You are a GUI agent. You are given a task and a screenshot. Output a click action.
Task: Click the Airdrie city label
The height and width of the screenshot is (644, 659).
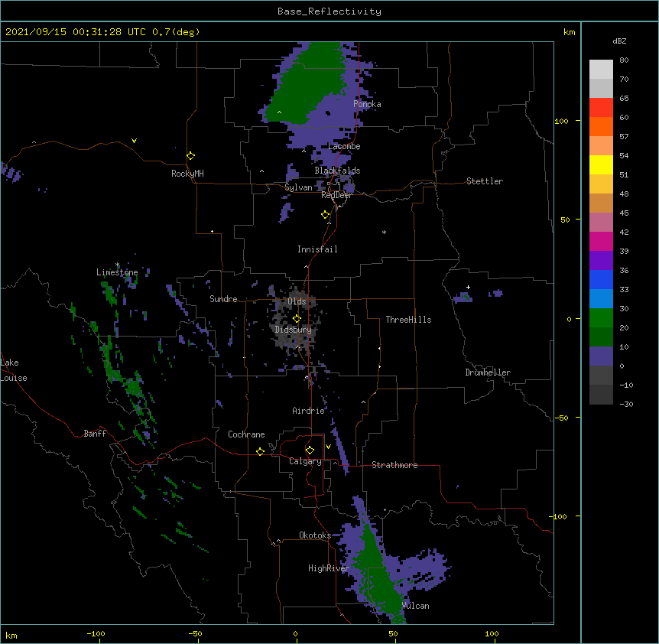pyautogui.click(x=308, y=411)
